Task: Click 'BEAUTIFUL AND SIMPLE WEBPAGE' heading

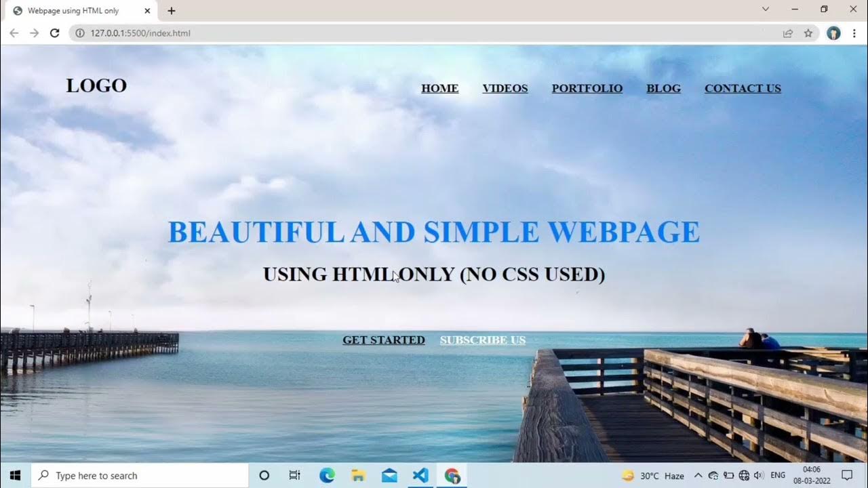Action: click(x=434, y=232)
